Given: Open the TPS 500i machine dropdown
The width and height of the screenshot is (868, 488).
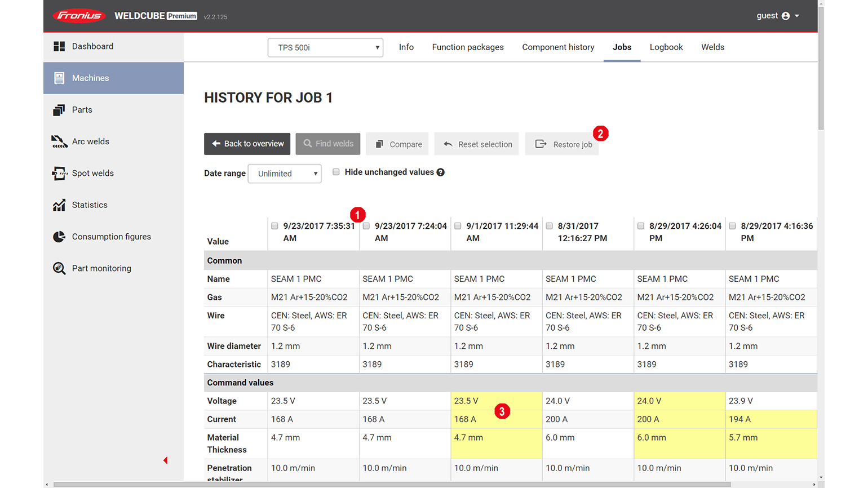Looking at the screenshot, I should (x=325, y=47).
